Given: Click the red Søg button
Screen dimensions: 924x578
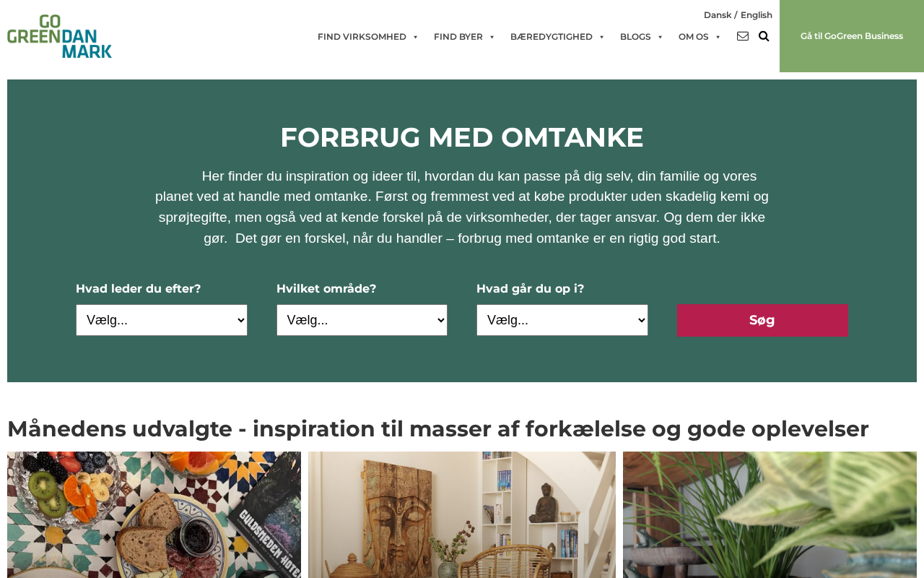Looking at the screenshot, I should 762,320.
